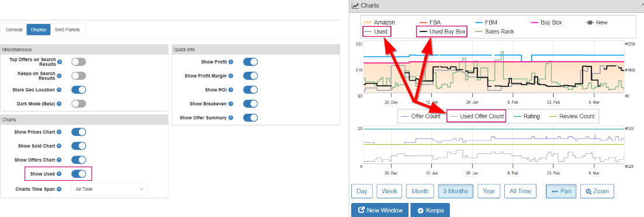Click info icon beside Show Sold Chart
The height and width of the screenshot is (217, 644).
tap(60, 146)
